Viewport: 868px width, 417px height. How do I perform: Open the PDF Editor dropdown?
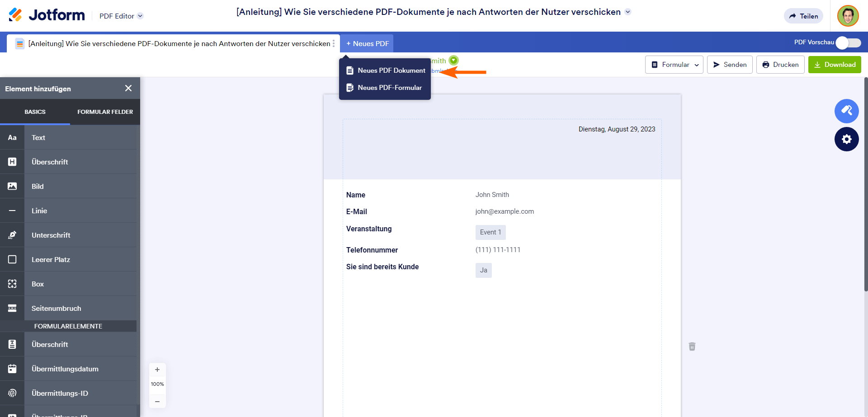(x=121, y=15)
